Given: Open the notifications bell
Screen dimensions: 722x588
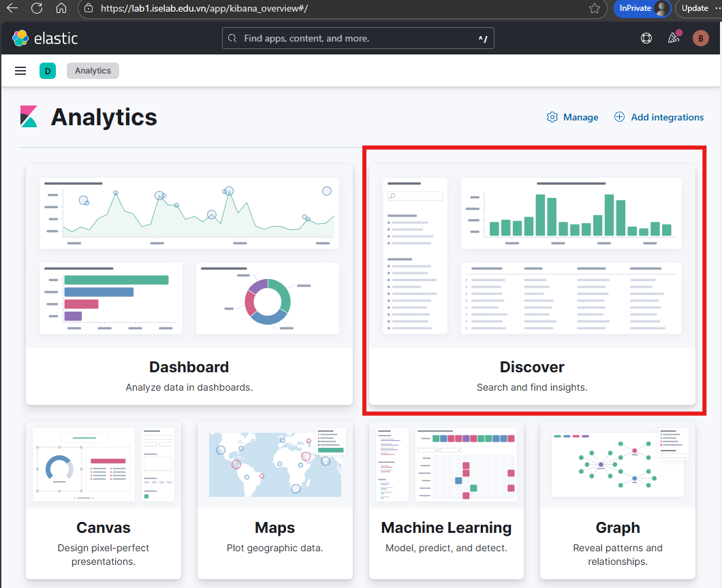Looking at the screenshot, I should pyautogui.click(x=673, y=38).
